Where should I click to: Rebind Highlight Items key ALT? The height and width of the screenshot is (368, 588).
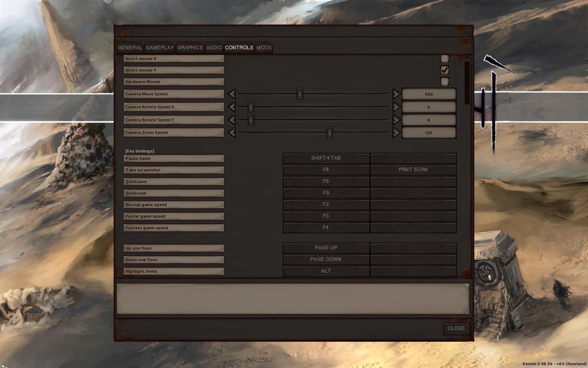click(x=326, y=271)
